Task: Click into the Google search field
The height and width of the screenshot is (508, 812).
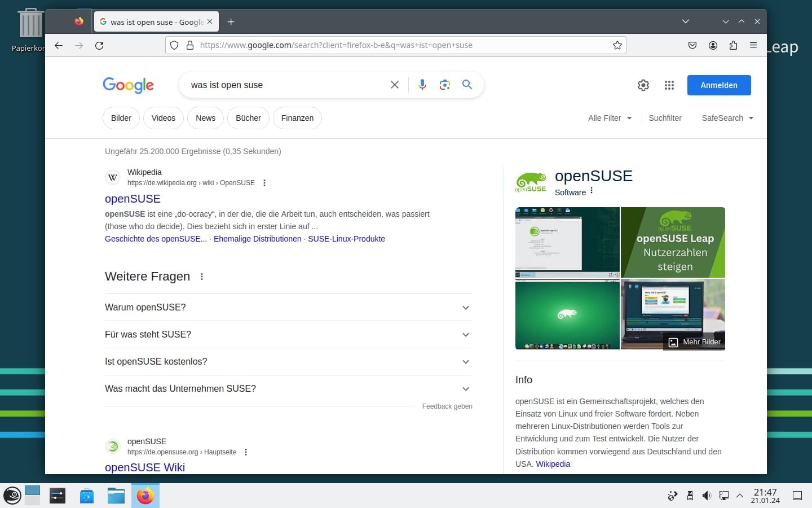Action: click(x=282, y=85)
